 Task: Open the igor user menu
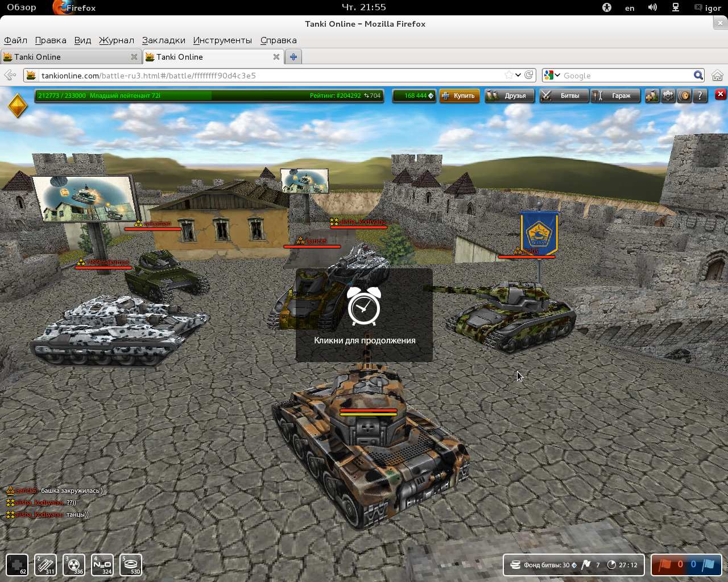(x=708, y=8)
